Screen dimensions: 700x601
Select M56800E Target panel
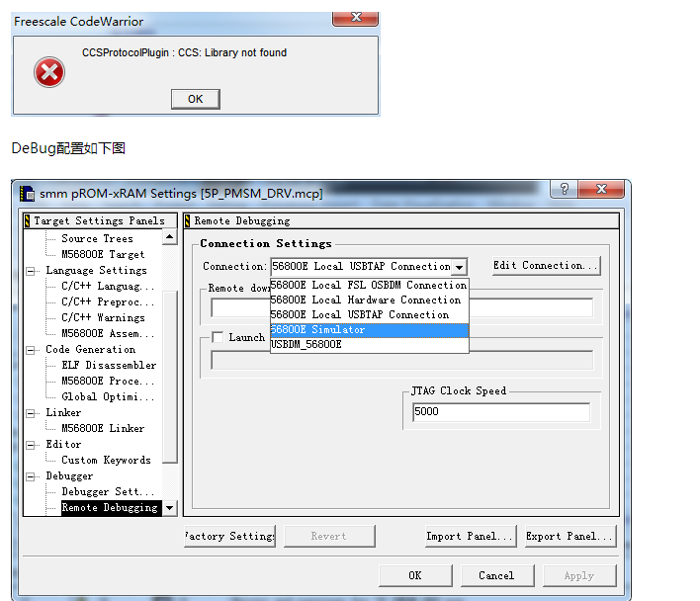pos(103,254)
